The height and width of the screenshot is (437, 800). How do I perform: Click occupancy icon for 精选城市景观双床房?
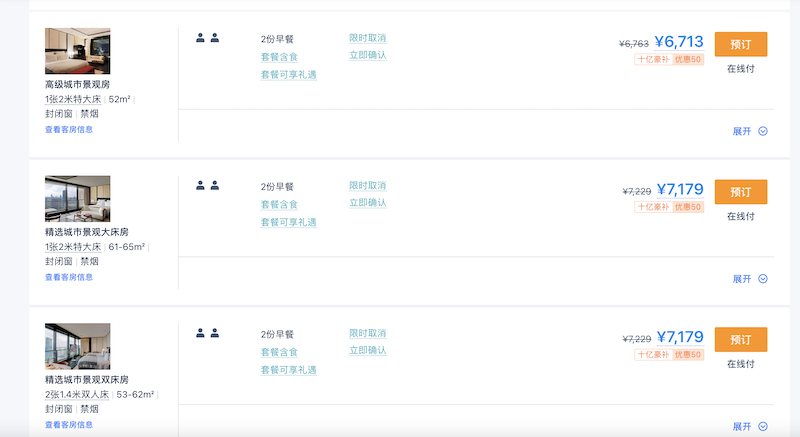208,333
